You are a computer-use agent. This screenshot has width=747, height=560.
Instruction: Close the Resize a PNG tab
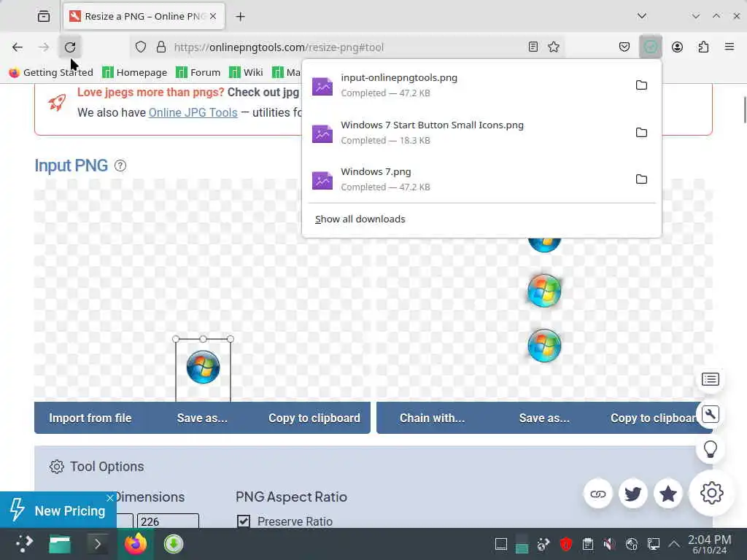(x=213, y=16)
